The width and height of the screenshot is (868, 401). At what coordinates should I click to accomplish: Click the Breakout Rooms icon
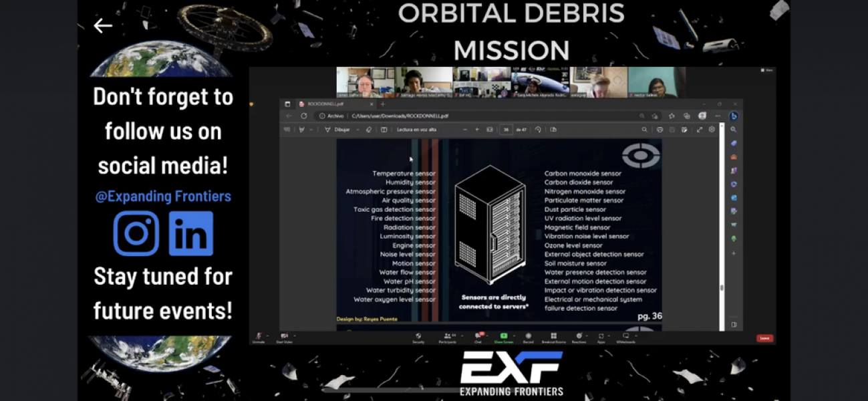[553, 336]
